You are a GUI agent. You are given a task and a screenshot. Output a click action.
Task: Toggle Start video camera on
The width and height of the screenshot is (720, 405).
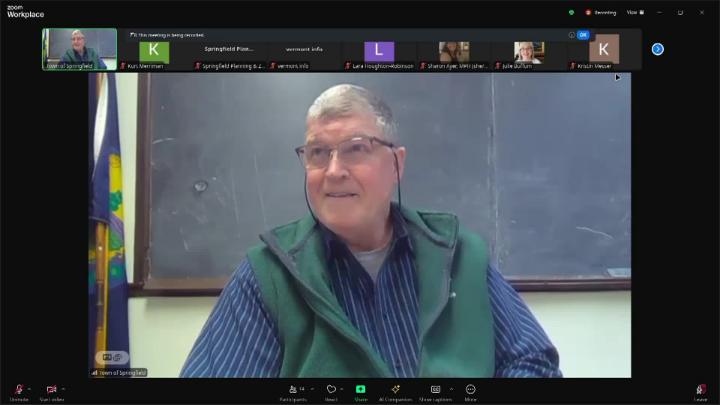[51, 390]
